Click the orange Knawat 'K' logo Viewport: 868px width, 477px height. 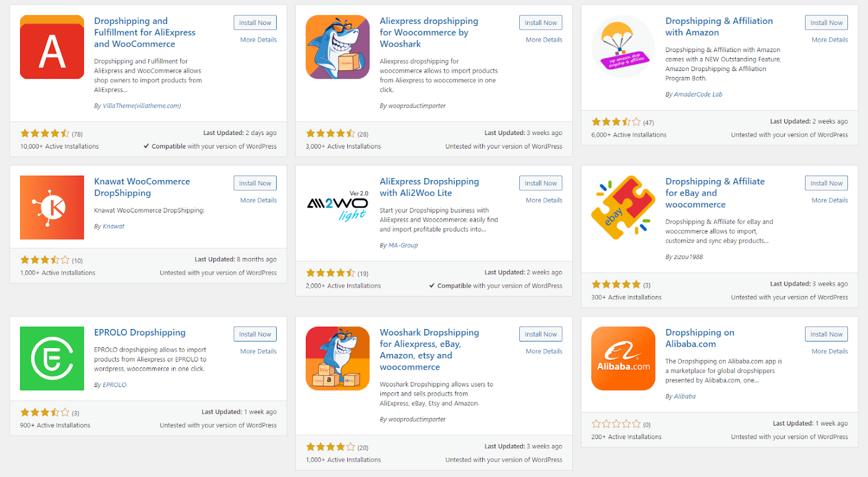52,208
